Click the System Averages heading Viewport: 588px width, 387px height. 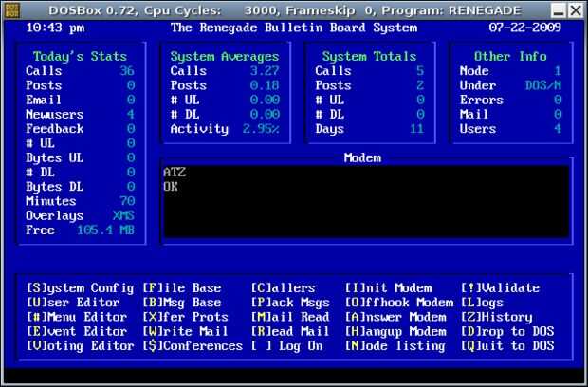pos(225,57)
